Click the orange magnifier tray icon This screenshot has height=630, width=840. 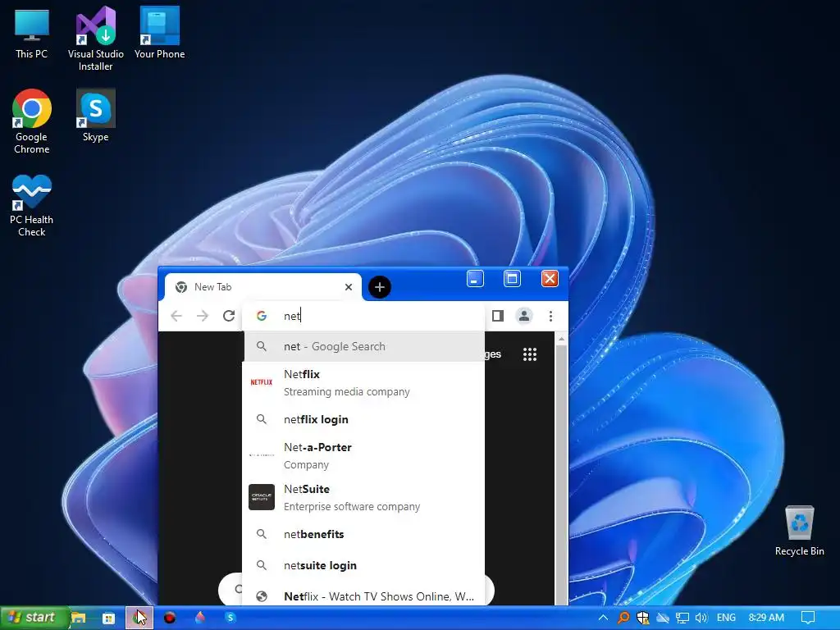[x=623, y=618]
